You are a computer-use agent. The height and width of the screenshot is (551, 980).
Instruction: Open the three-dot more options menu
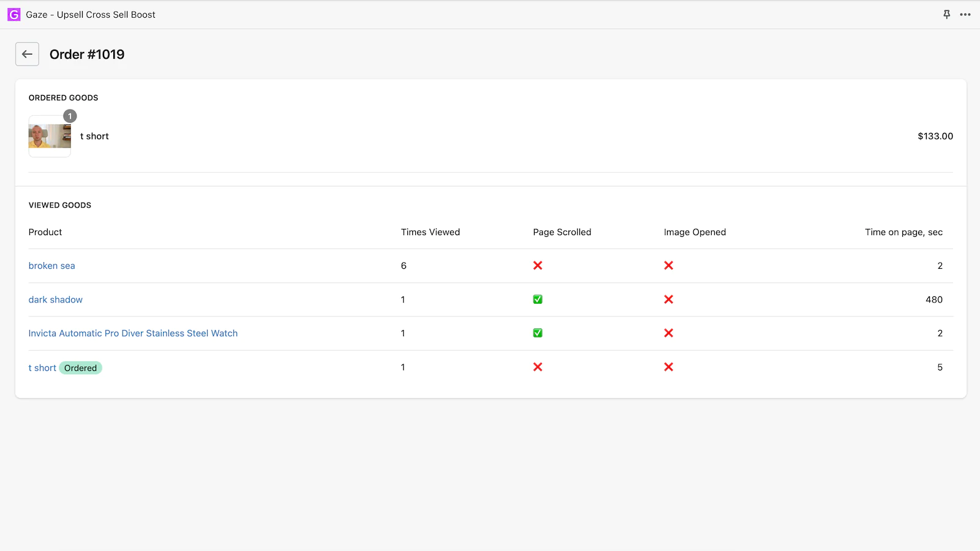click(965, 15)
